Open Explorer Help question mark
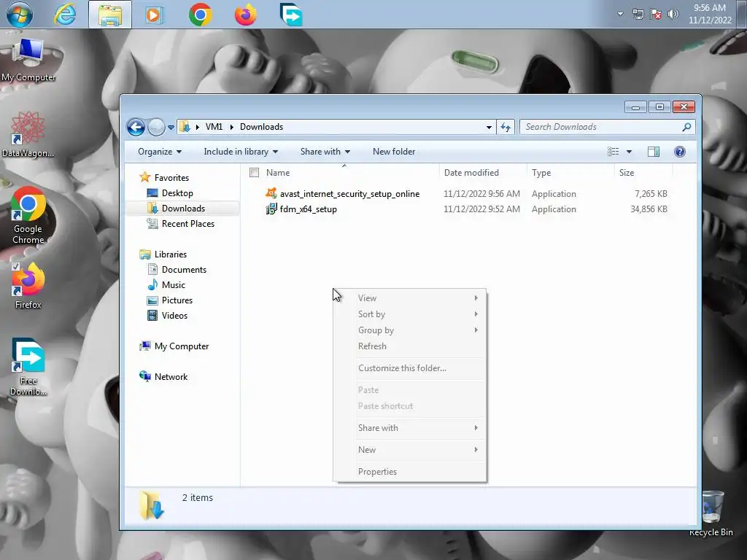The width and height of the screenshot is (747, 560). (x=680, y=152)
